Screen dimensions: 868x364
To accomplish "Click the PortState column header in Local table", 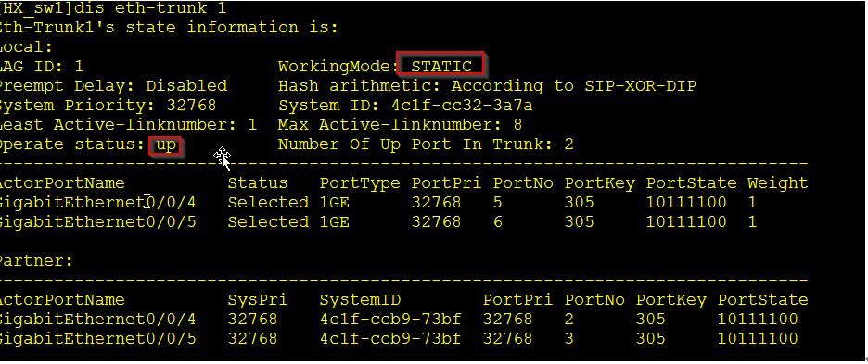I will point(692,183).
